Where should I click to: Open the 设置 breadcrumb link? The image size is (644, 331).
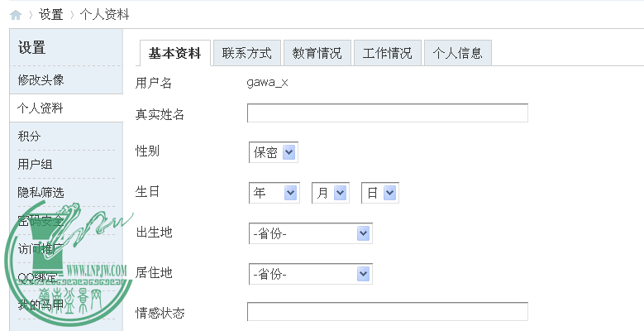[x=50, y=15]
